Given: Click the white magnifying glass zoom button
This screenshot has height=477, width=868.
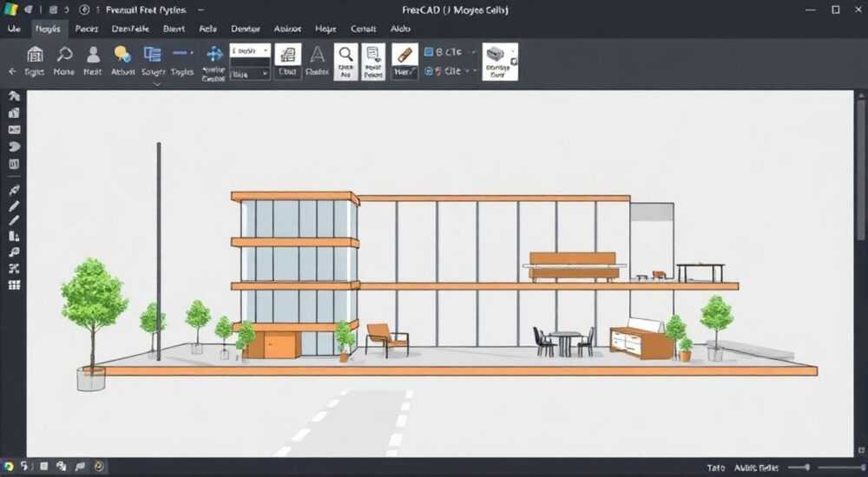Looking at the screenshot, I should (x=346, y=62).
